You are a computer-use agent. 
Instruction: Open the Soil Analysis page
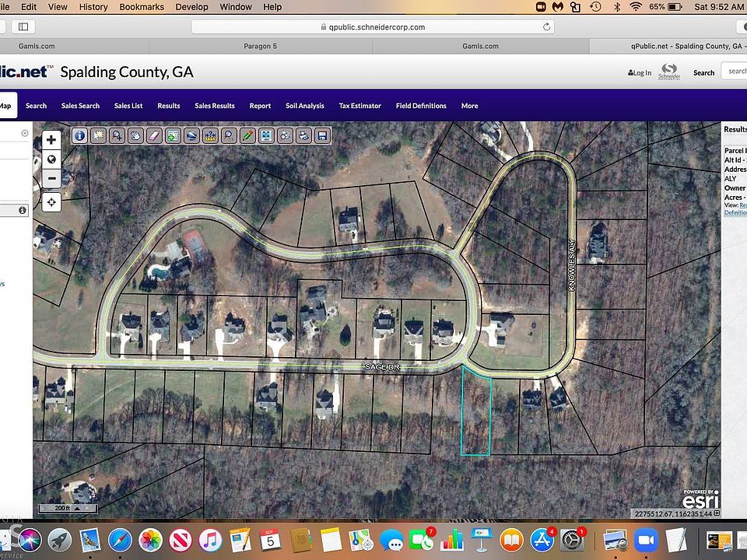click(305, 106)
